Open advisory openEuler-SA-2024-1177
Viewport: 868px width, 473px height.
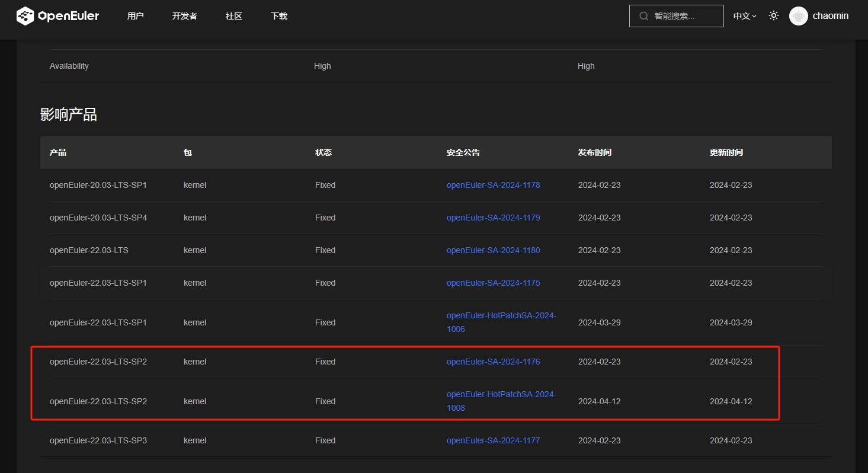click(x=493, y=440)
